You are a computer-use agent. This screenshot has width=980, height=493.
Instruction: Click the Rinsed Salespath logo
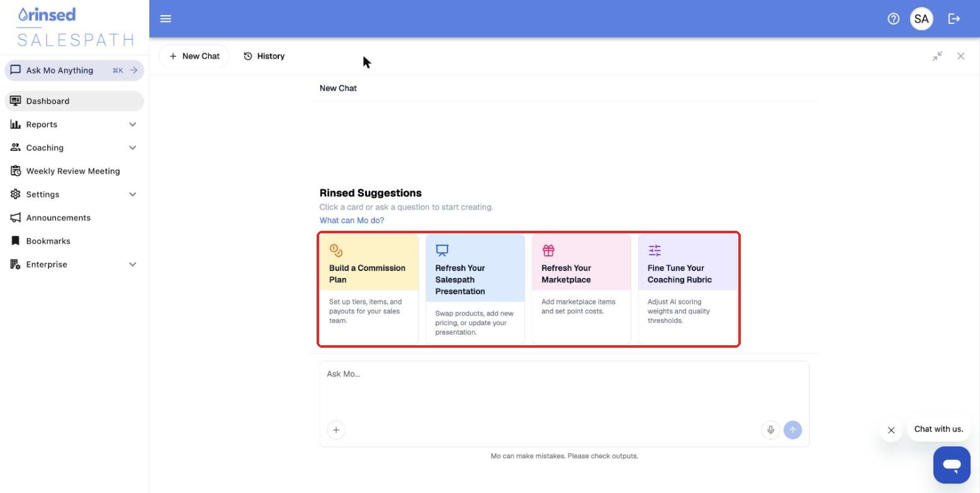[x=76, y=27]
